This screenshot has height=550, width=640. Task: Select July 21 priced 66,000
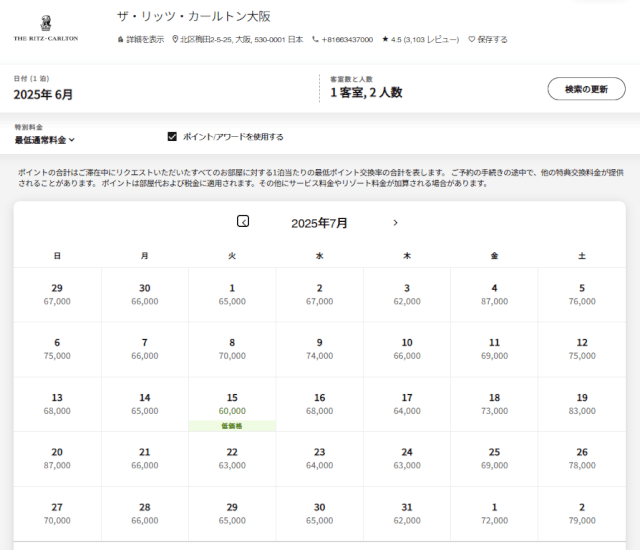145,459
